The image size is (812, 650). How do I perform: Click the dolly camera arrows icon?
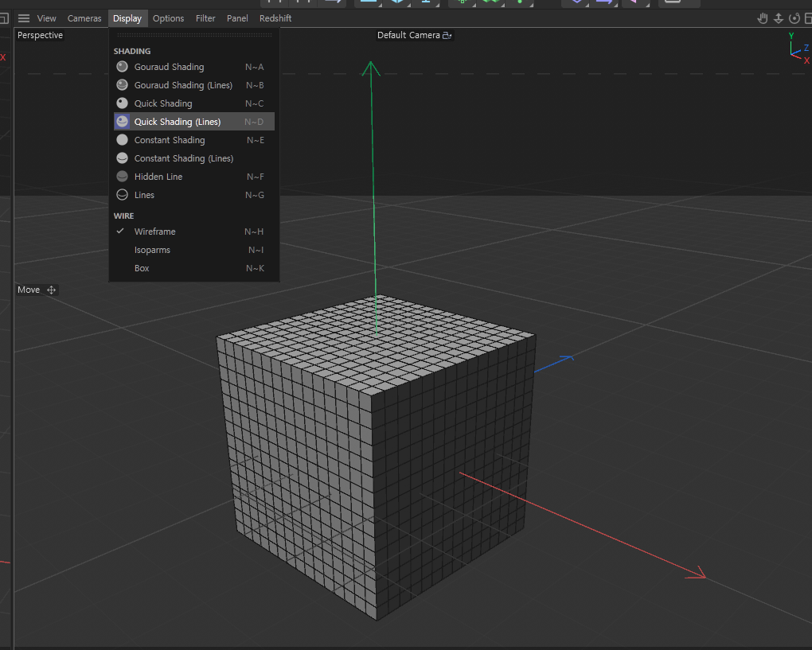(779, 18)
